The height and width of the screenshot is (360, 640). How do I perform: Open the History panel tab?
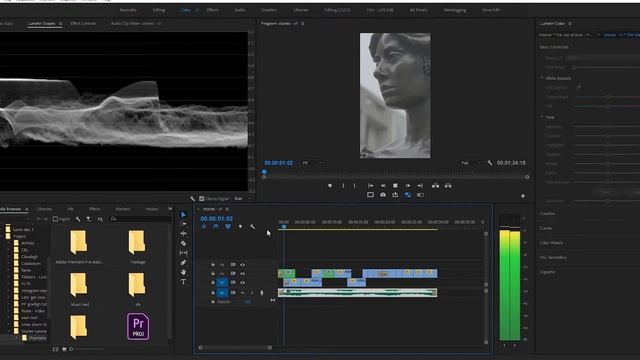click(x=151, y=209)
